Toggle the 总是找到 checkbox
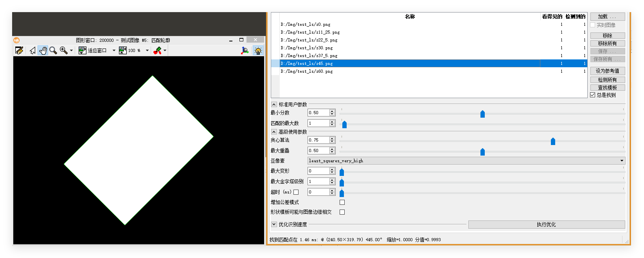Image resolution: width=644 pixels, height=258 pixels. 593,95
